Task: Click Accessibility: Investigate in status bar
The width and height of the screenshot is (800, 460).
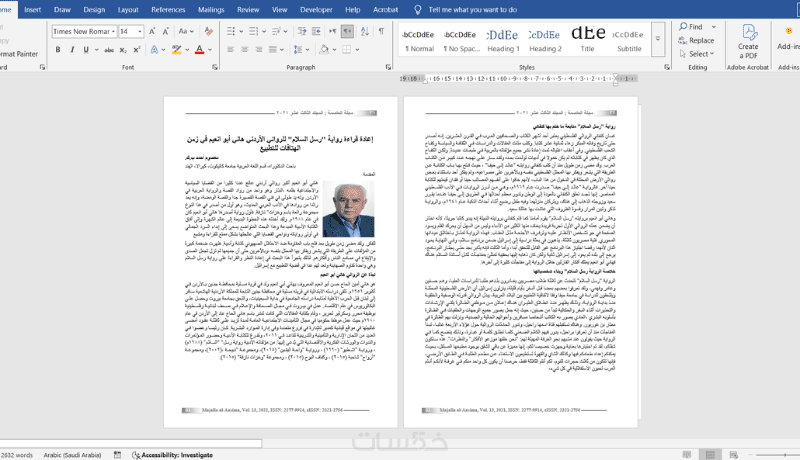Action: pyautogui.click(x=172, y=454)
